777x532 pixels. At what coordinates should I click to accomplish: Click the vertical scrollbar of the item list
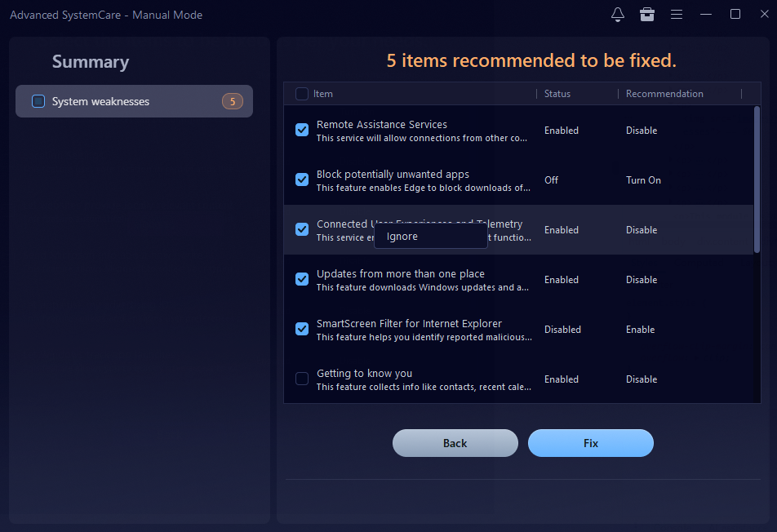[757, 180]
